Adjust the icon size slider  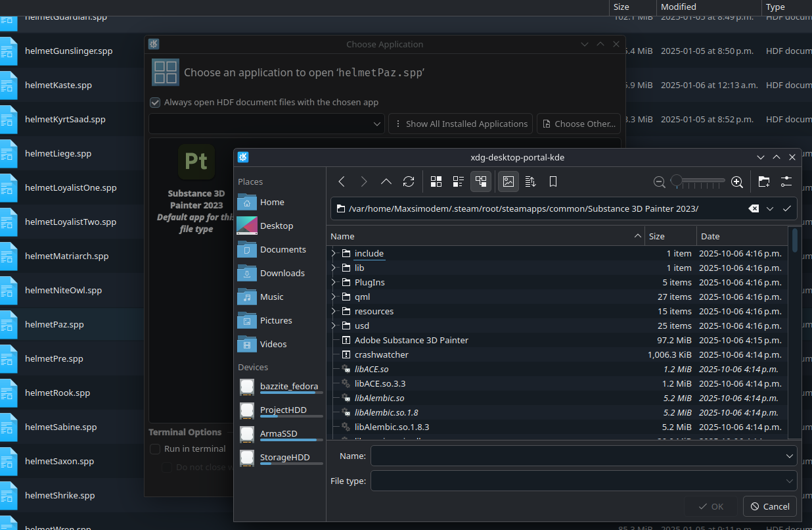(x=698, y=181)
